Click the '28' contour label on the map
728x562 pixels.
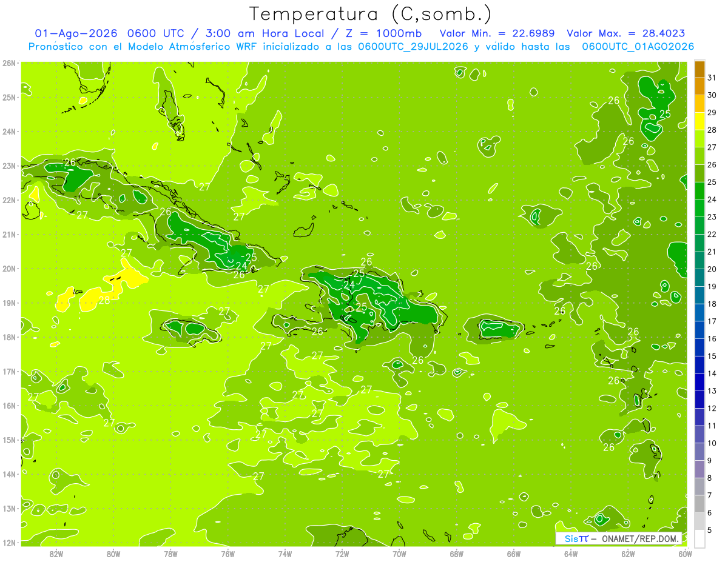pyautogui.click(x=104, y=300)
